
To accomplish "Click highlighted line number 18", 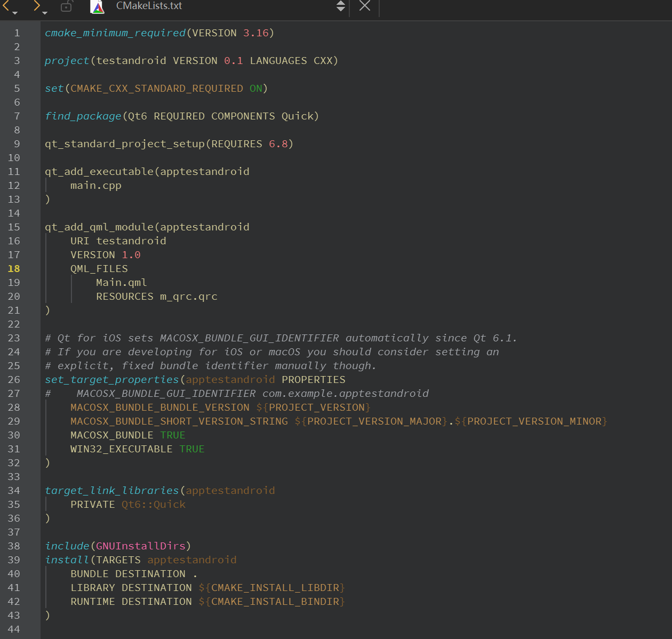I will pyautogui.click(x=14, y=269).
